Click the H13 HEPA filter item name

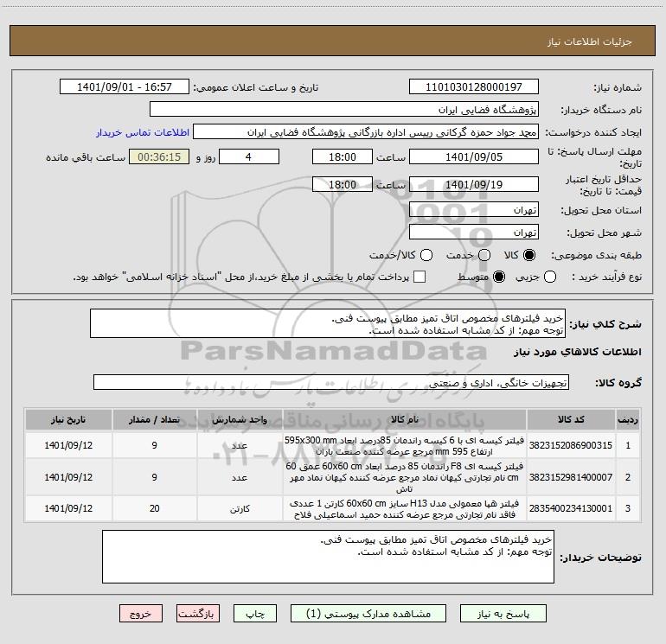[405, 508]
